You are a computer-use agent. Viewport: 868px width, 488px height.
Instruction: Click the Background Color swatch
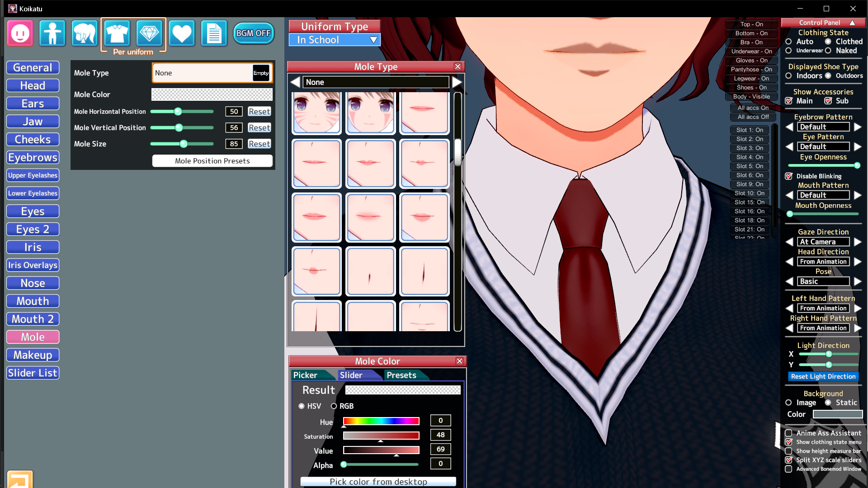coord(837,414)
